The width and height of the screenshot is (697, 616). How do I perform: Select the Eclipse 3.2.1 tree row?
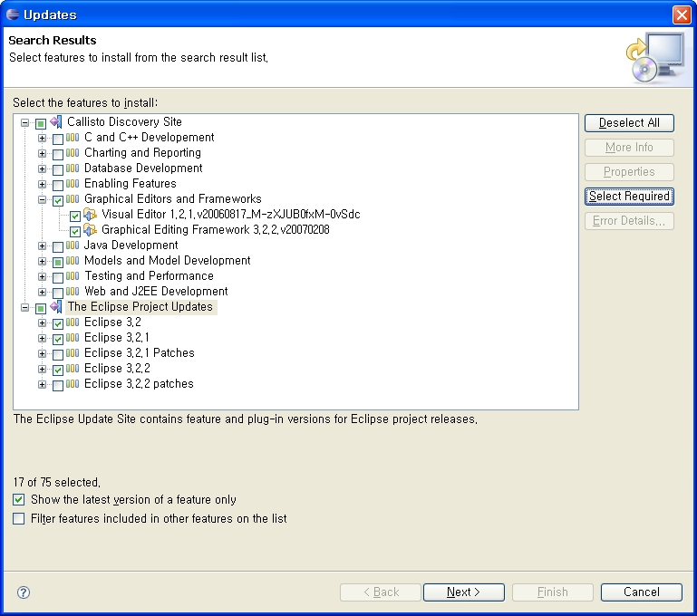click(x=117, y=338)
